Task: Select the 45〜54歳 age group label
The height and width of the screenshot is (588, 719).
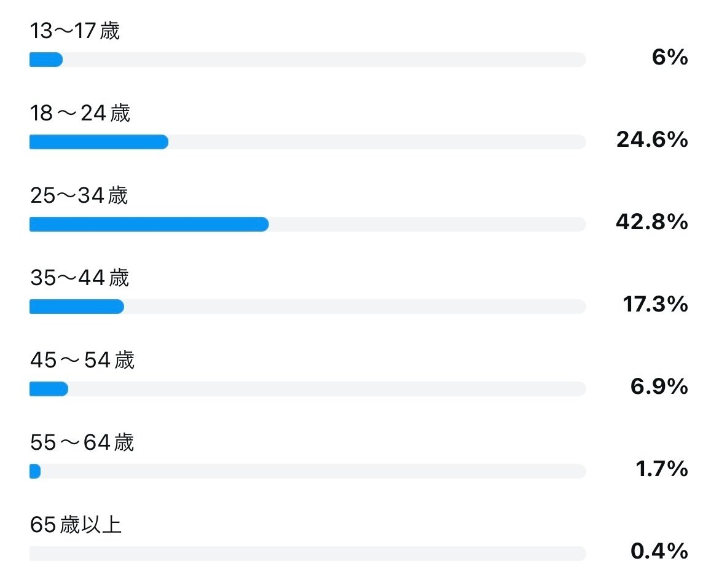Action: [82, 360]
